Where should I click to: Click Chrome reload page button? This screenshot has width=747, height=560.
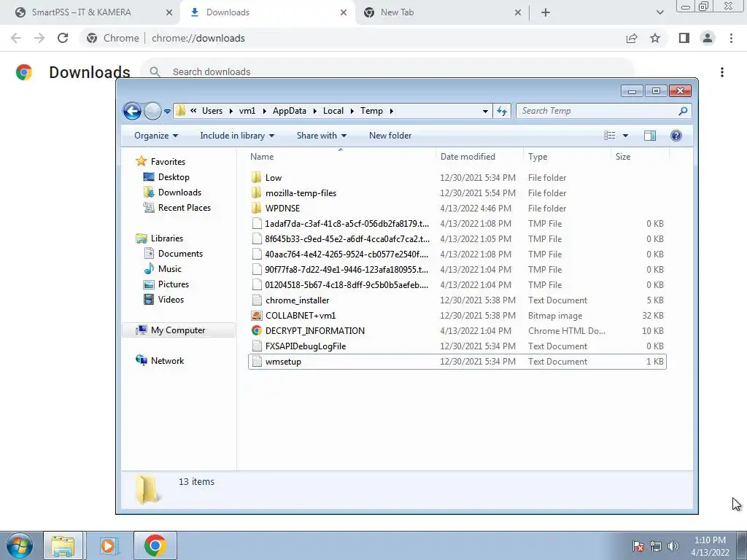[63, 38]
